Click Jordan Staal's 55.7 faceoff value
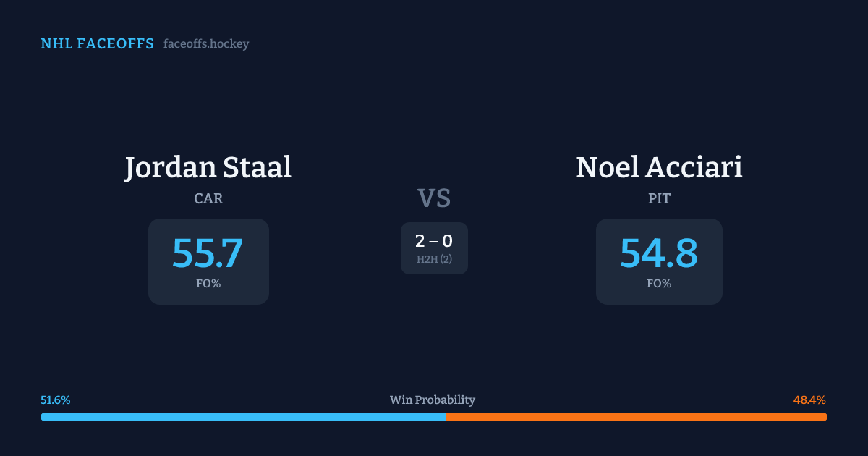This screenshot has width=868, height=456. point(208,253)
